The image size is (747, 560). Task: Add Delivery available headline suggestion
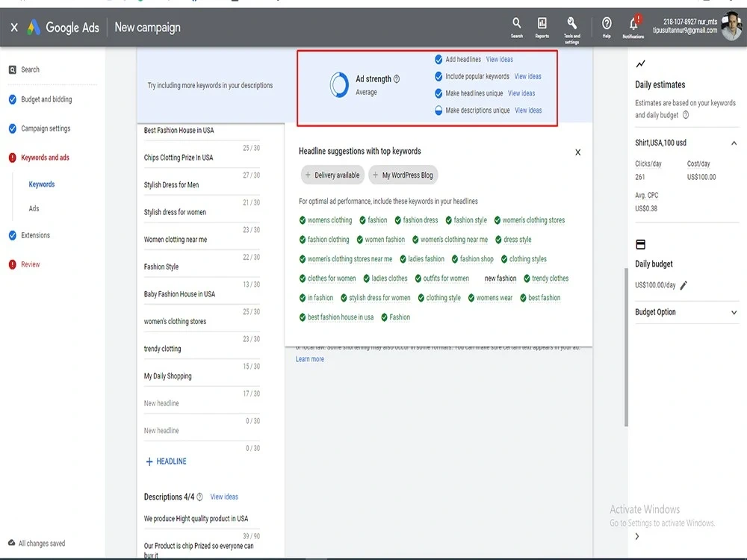[332, 175]
